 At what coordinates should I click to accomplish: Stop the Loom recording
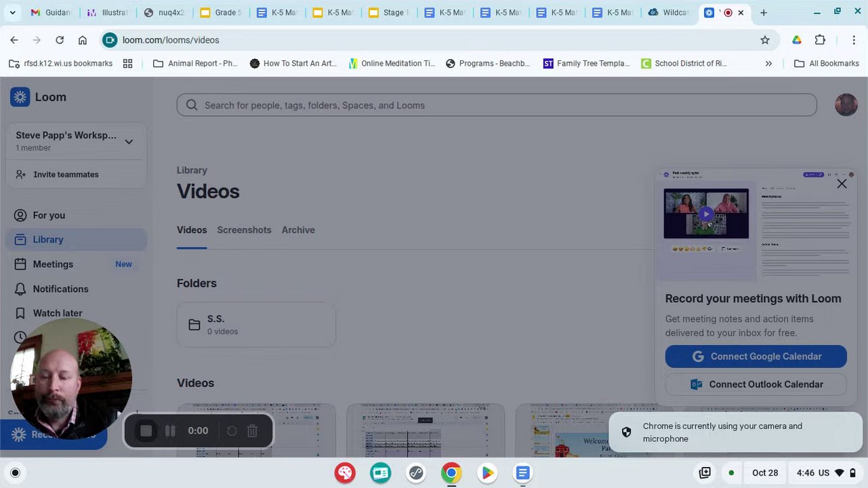[146, 431]
